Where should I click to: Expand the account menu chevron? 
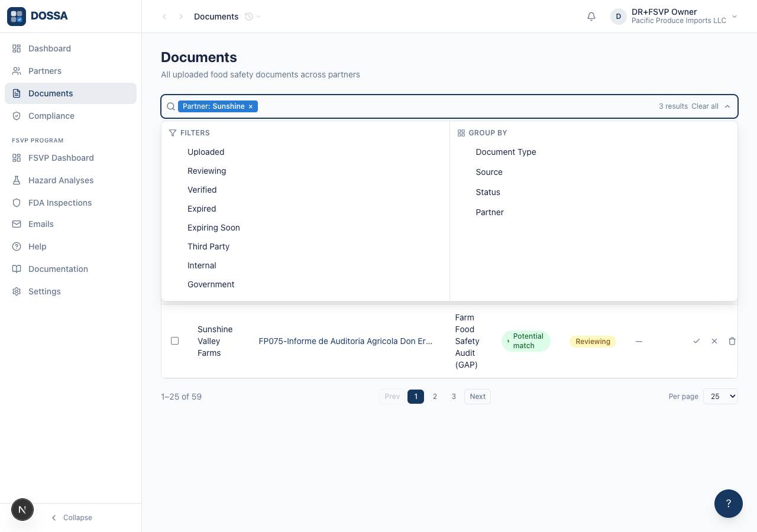(735, 17)
